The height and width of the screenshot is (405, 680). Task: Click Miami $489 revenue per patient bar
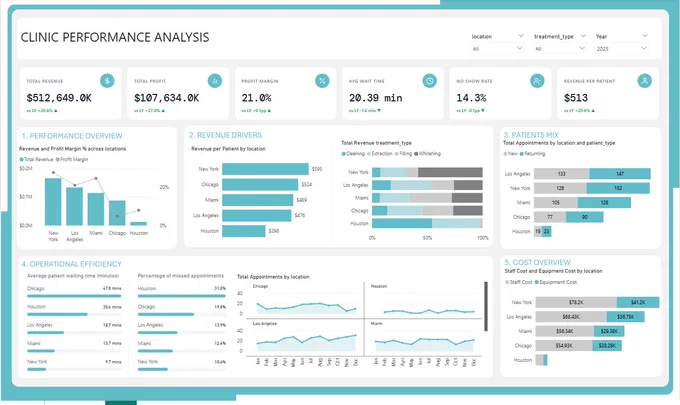coord(258,200)
